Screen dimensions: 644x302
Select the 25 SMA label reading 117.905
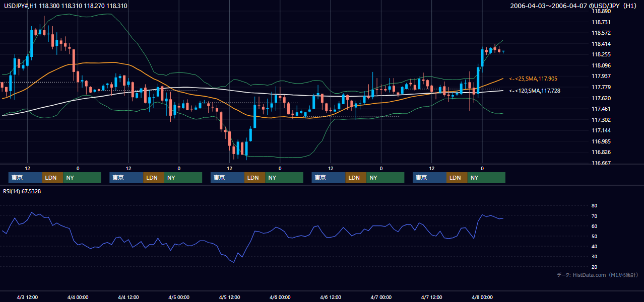(533, 79)
